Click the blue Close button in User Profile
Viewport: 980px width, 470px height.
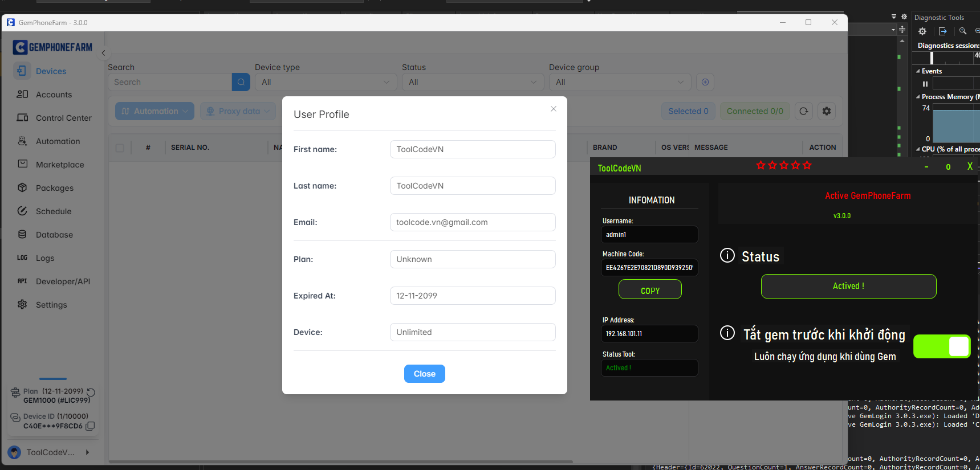pyautogui.click(x=425, y=374)
